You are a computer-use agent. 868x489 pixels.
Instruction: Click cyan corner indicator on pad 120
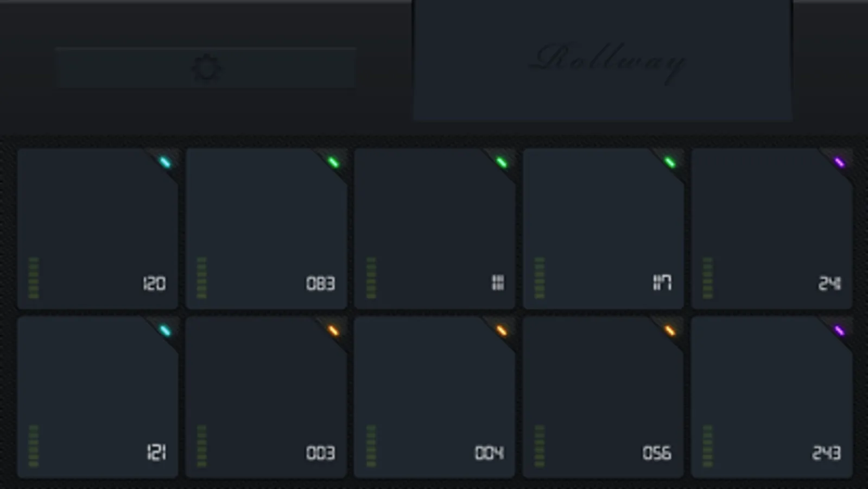[165, 162]
